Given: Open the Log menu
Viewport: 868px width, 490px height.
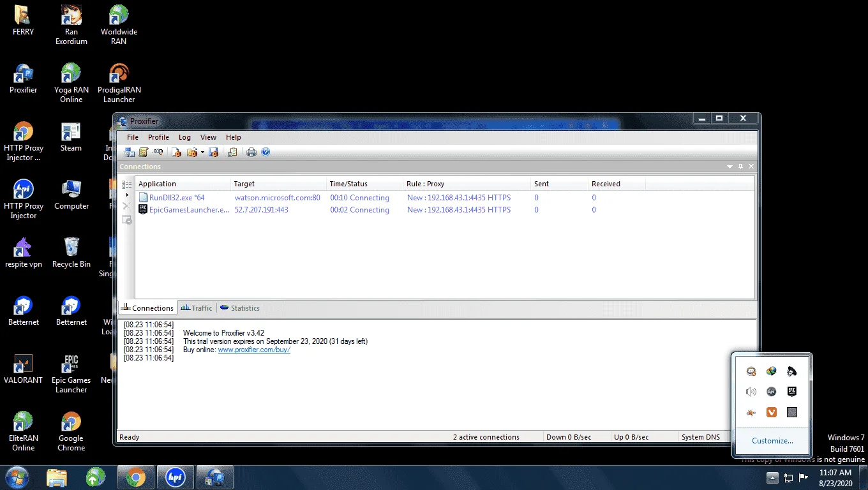Looking at the screenshot, I should point(184,137).
